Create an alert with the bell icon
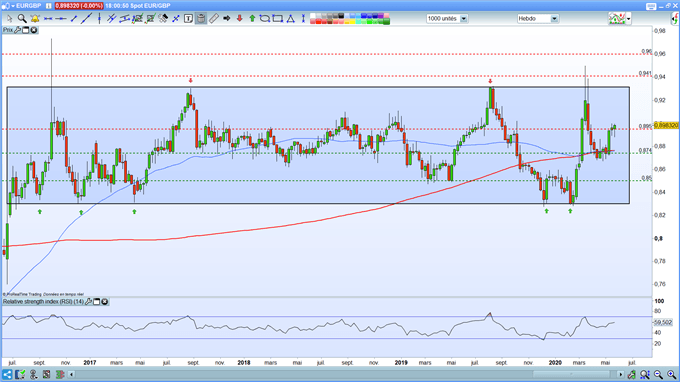Image resolution: width=680 pixels, height=382 pixels. [35, 19]
